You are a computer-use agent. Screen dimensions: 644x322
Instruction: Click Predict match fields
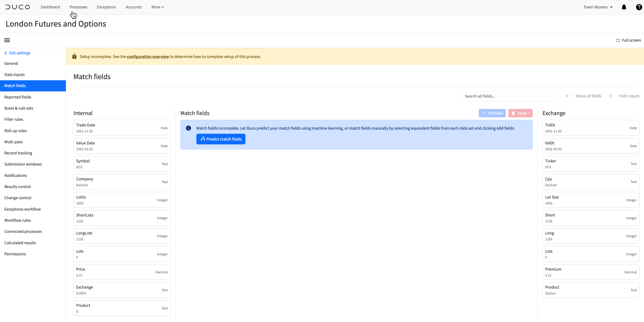[220, 139]
